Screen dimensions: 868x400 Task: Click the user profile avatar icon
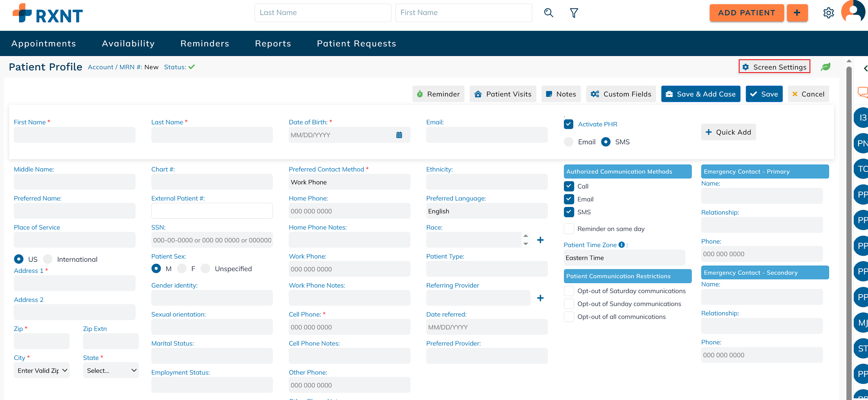click(854, 12)
